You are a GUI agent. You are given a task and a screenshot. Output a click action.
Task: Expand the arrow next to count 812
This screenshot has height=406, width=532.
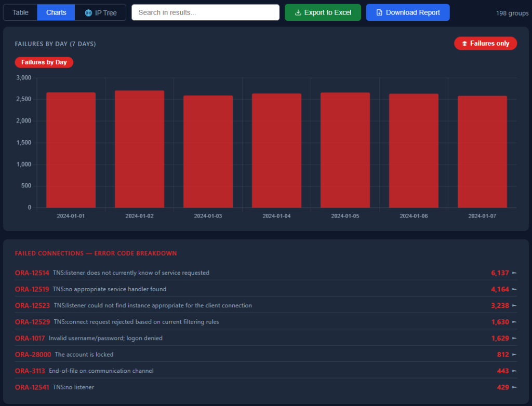click(514, 354)
